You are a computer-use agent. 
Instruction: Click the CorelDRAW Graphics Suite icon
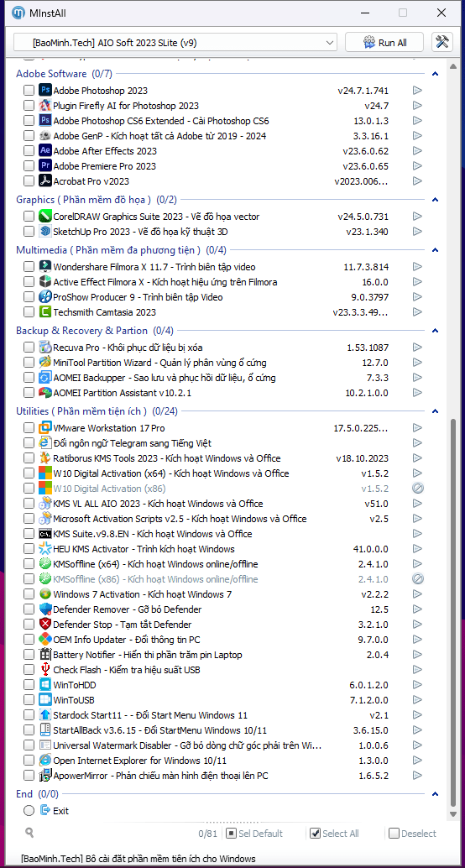[44, 216]
